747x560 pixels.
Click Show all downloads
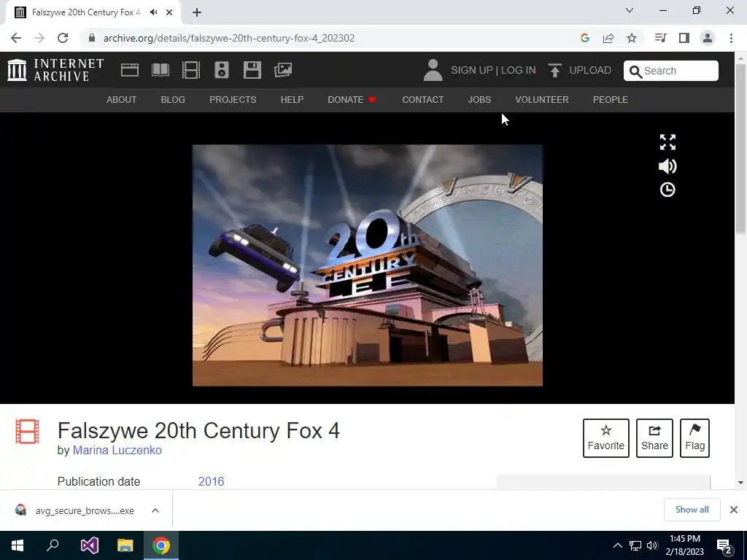click(692, 510)
